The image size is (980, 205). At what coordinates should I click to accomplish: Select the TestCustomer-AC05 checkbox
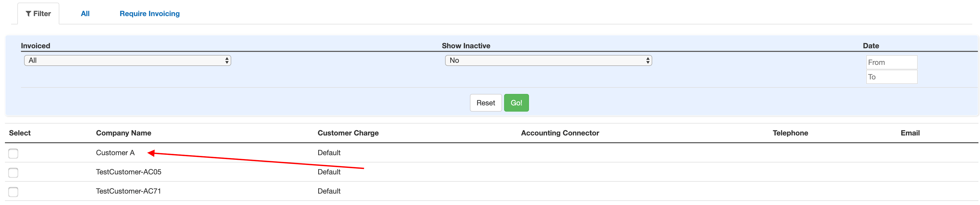(13, 173)
